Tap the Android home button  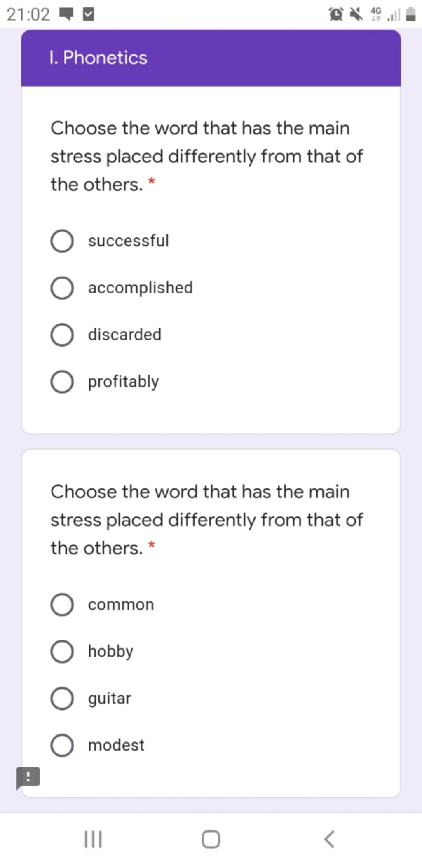(211, 839)
